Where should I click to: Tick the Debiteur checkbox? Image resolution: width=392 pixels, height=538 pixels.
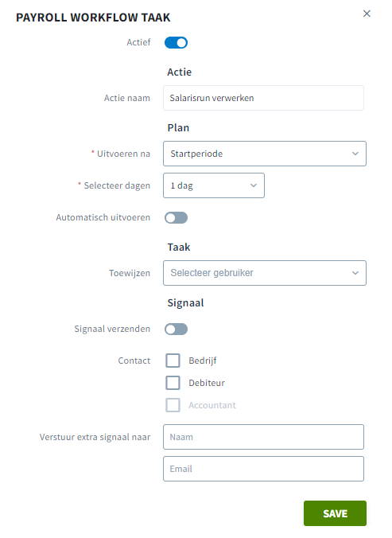pyautogui.click(x=173, y=383)
